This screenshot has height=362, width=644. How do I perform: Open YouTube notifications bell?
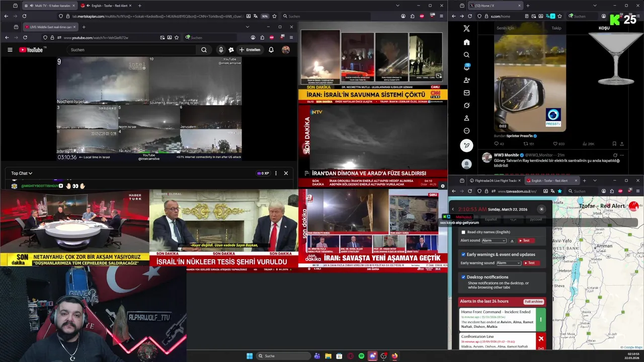click(x=271, y=50)
